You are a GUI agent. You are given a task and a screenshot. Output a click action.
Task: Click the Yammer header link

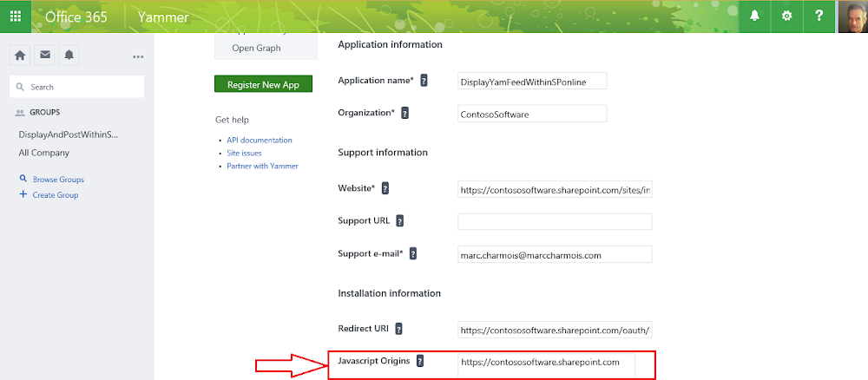[163, 17]
